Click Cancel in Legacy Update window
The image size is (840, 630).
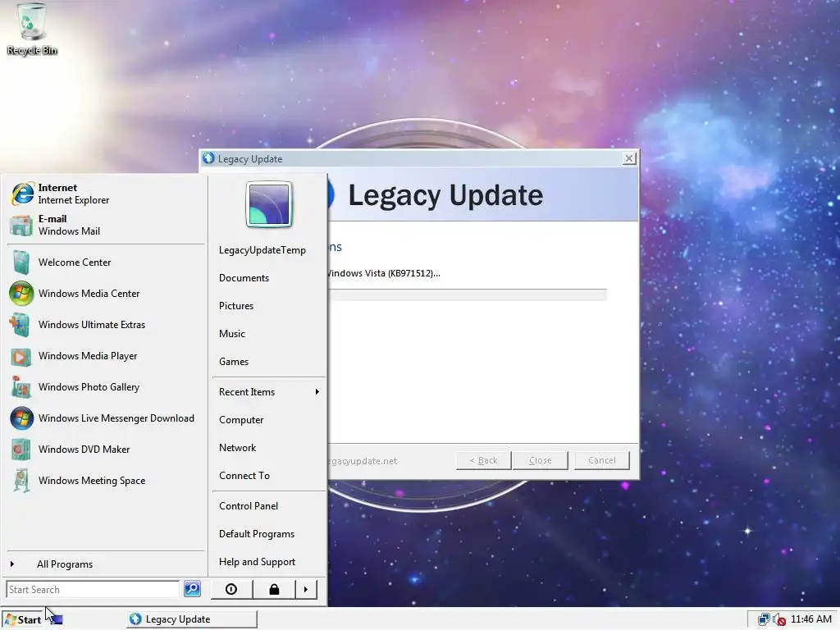[x=601, y=460]
